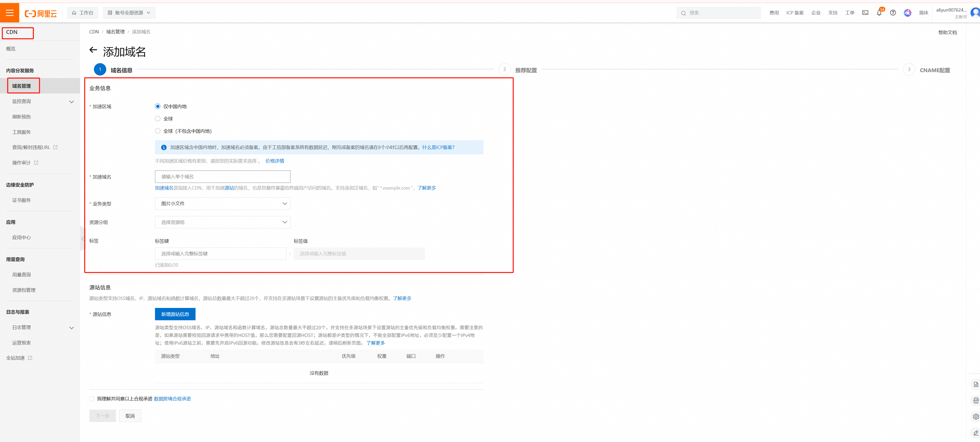The image size is (980, 442).
Task: Click the Aliyun logo
Action: (41, 14)
